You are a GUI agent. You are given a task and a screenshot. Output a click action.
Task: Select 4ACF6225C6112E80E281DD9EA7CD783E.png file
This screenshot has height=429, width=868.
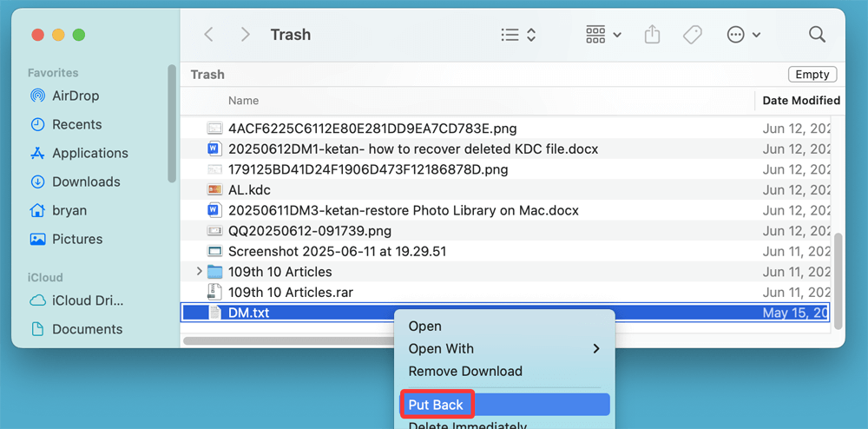[x=505, y=129]
